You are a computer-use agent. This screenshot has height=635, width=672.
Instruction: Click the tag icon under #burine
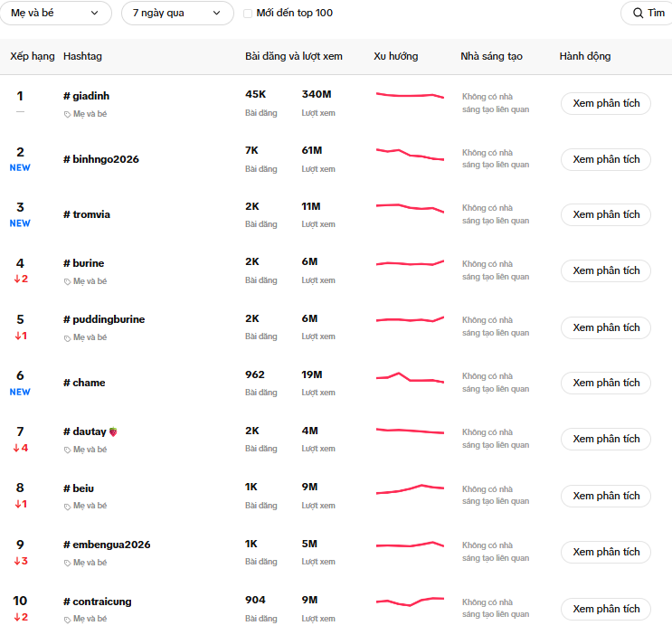pyautogui.click(x=68, y=281)
